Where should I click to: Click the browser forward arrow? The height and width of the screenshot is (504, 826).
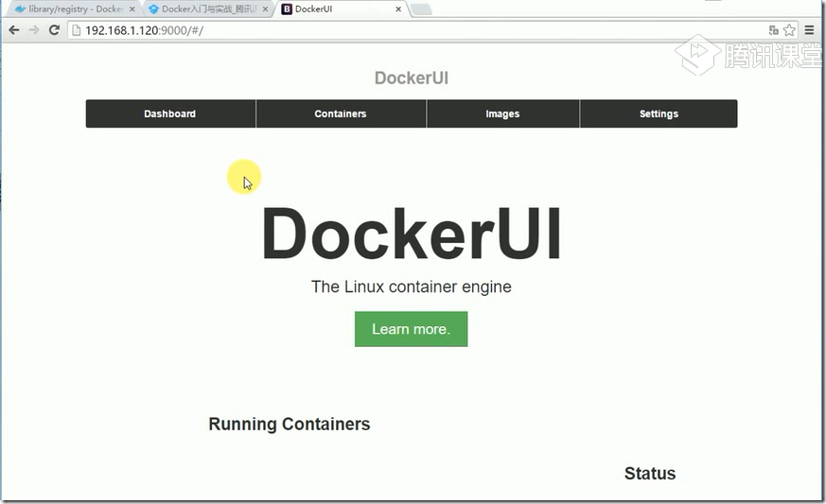click(x=34, y=30)
